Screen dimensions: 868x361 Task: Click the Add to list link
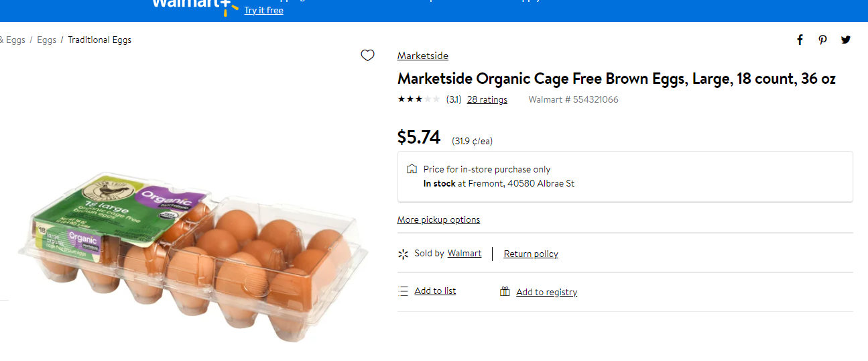(435, 291)
